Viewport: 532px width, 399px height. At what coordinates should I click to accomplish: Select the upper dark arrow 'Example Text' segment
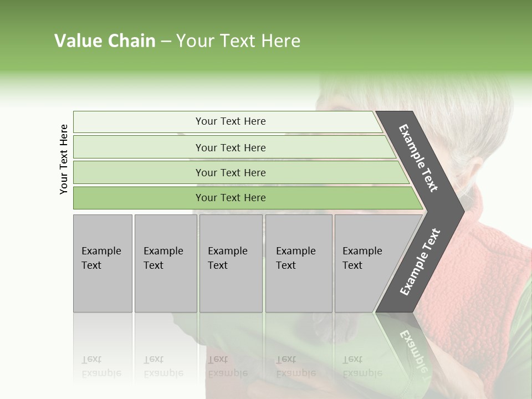pyautogui.click(x=420, y=160)
